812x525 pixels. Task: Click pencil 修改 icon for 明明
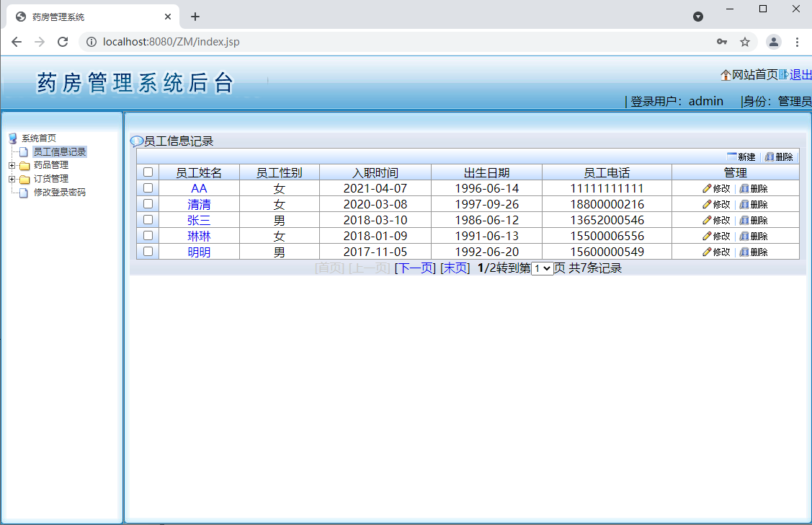tap(707, 252)
